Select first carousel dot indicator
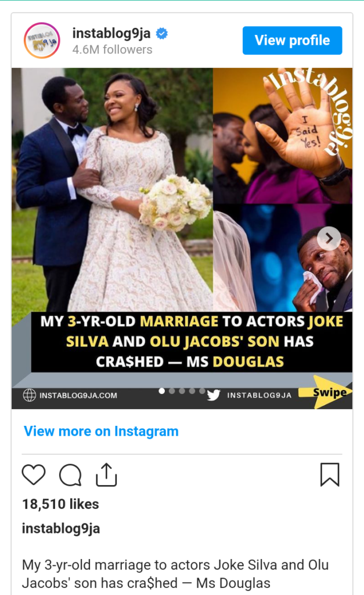The width and height of the screenshot is (364, 595). [x=162, y=391]
